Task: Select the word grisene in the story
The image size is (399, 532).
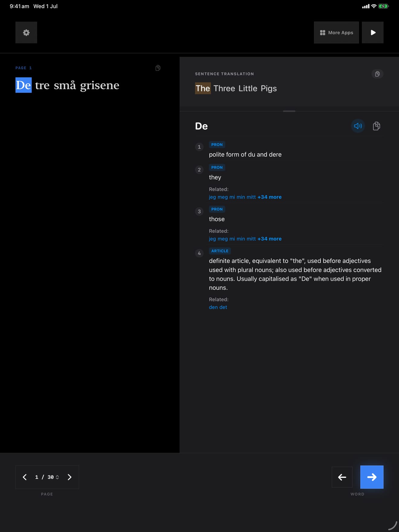Action: [x=100, y=86]
